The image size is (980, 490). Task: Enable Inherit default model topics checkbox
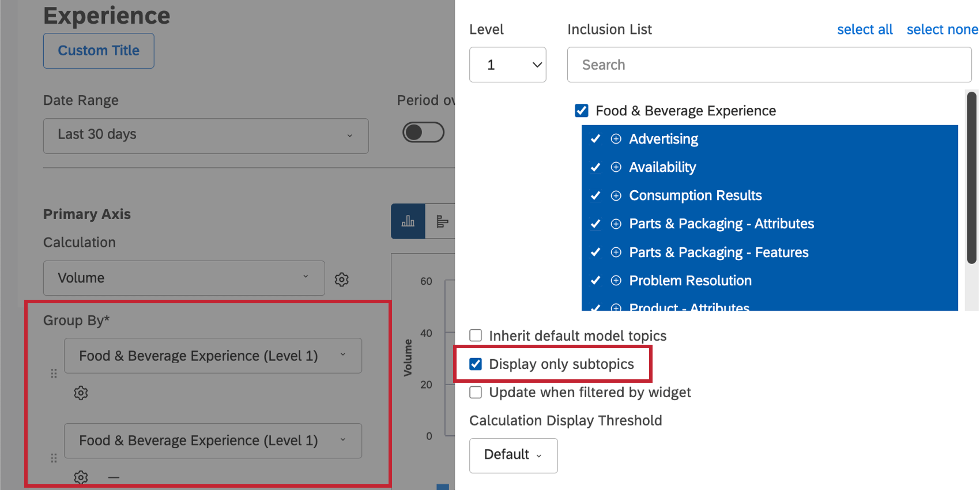[476, 336]
